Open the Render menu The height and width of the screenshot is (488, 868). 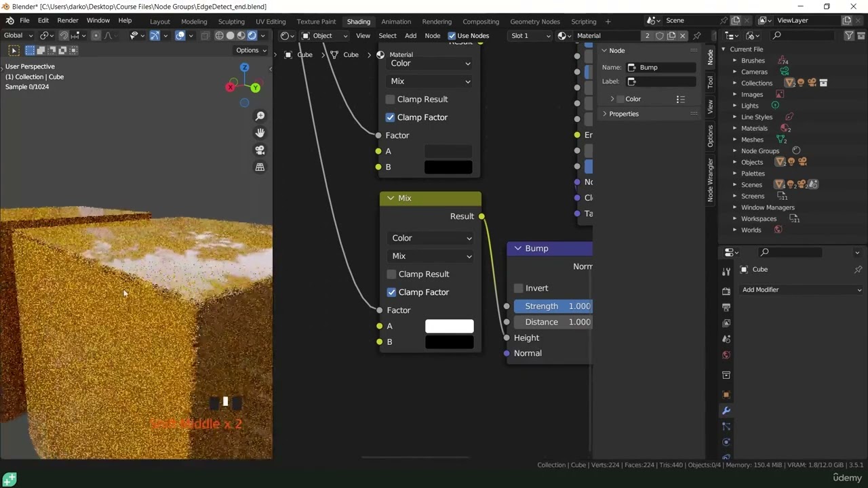point(67,20)
